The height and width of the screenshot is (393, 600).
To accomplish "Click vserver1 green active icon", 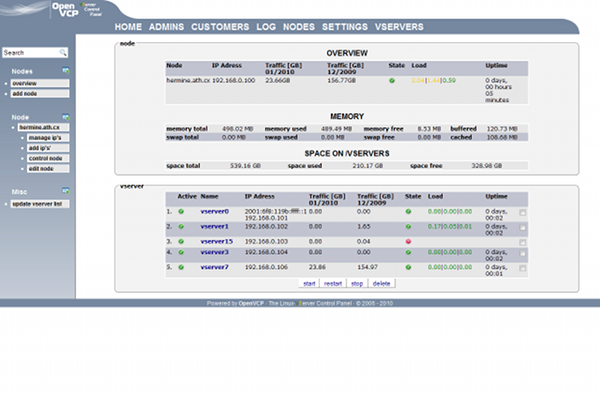I will point(181,227).
